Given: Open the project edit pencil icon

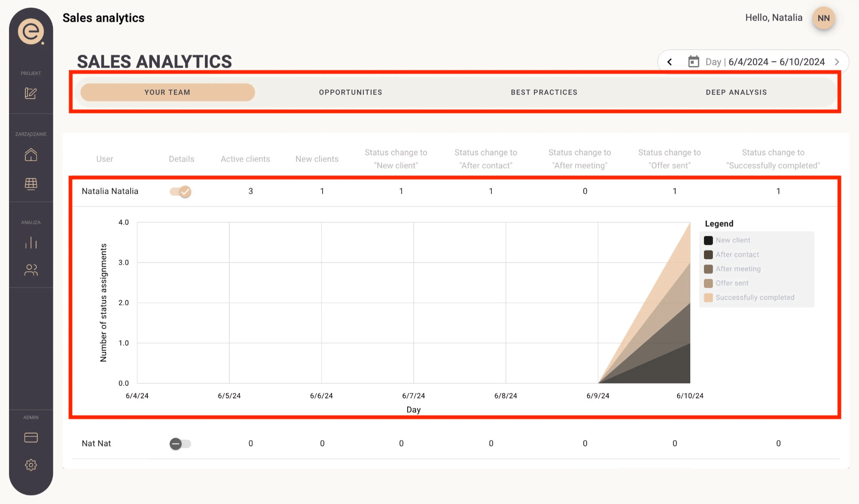Looking at the screenshot, I should (31, 93).
